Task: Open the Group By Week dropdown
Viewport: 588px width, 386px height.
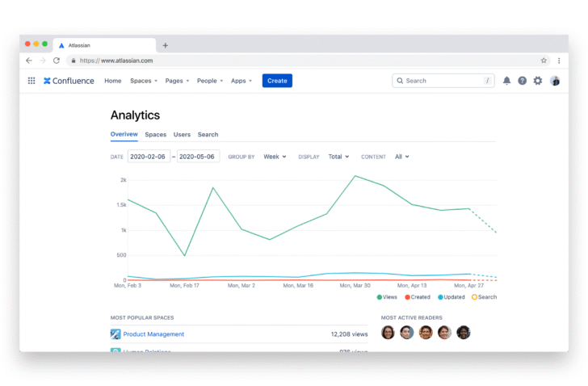Action: click(x=275, y=157)
